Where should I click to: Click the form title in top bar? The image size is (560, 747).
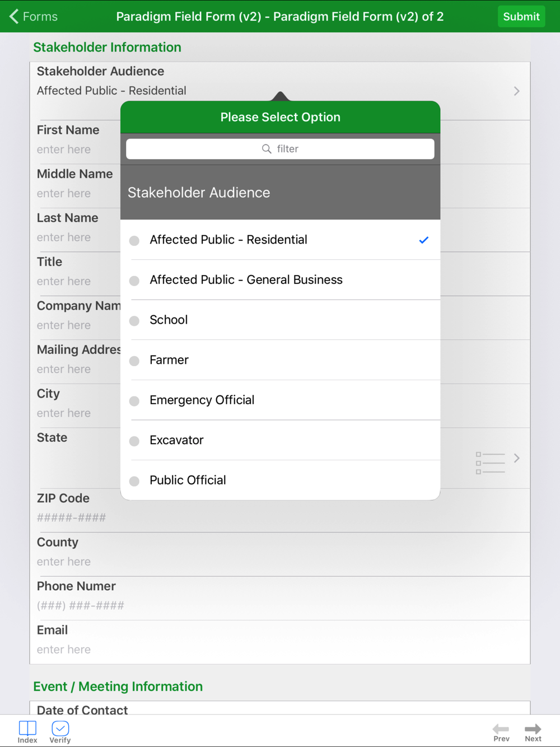pyautogui.click(x=279, y=16)
